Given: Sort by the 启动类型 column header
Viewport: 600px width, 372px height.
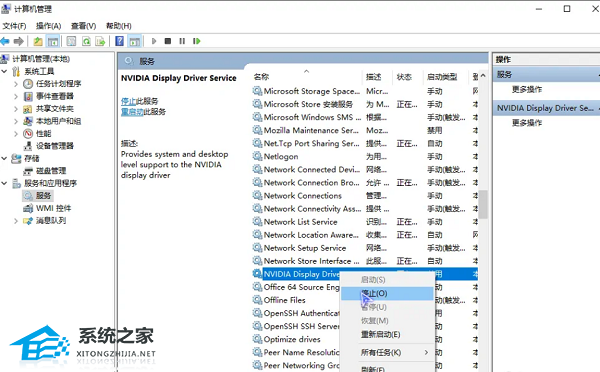Looking at the screenshot, I should click(445, 77).
